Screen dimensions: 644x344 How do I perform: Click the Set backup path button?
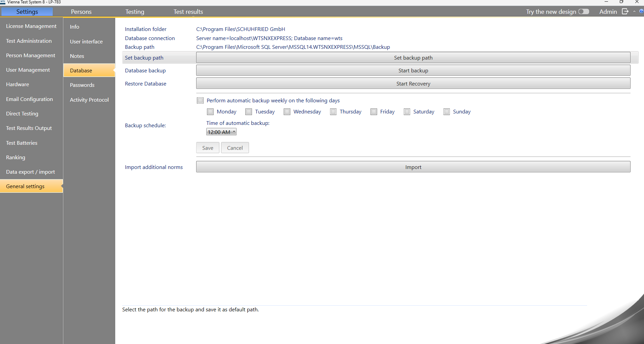point(413,58)
